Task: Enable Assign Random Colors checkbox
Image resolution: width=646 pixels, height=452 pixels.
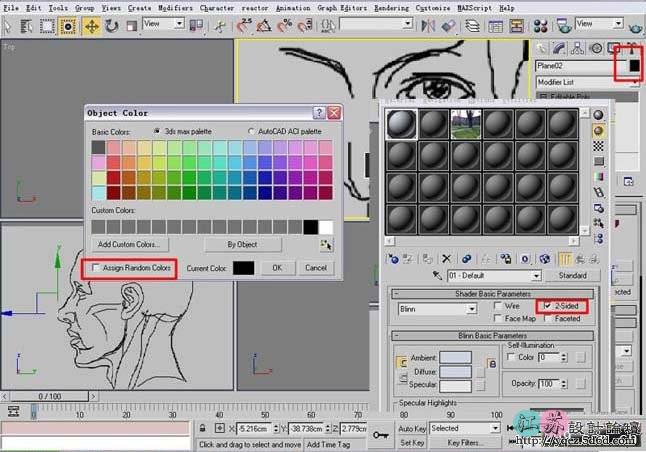Action: [96, 268]
